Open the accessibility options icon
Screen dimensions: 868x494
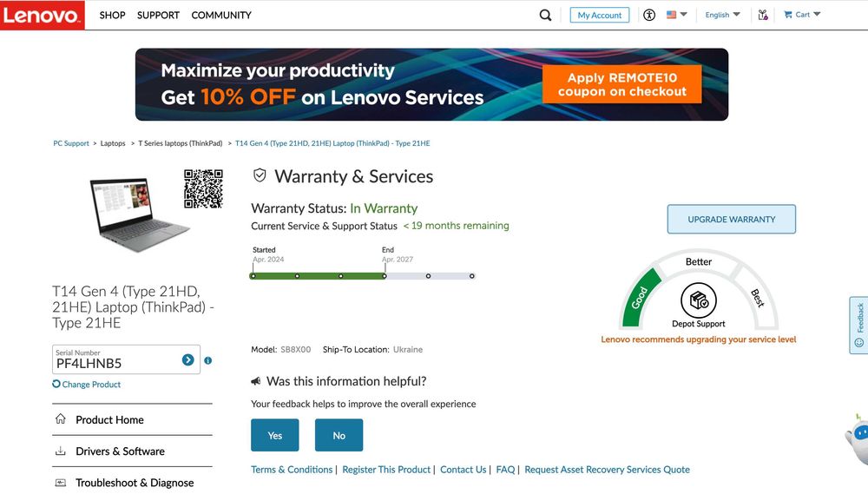pos(648,15)
